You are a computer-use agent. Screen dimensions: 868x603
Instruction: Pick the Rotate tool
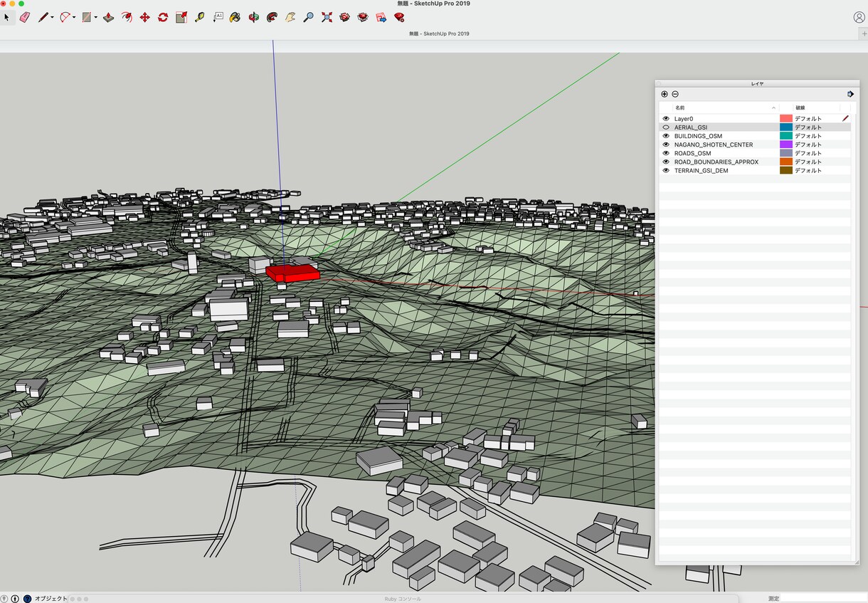pyautogui.click(x=163, y=17)
